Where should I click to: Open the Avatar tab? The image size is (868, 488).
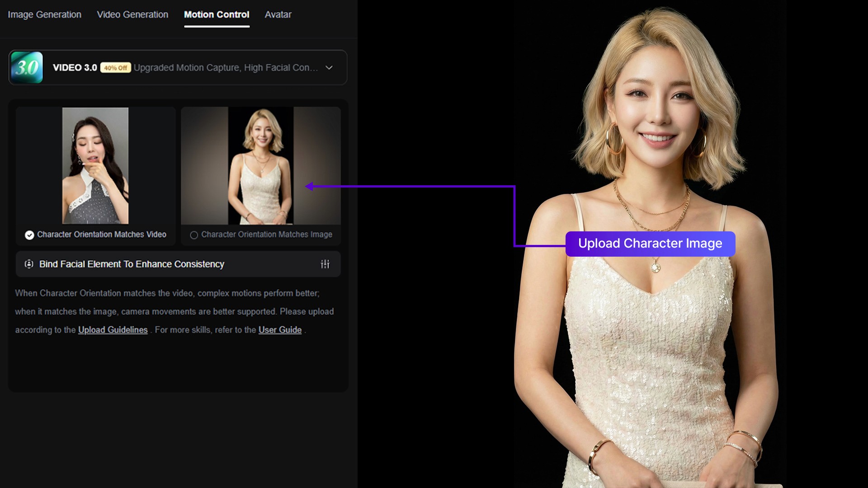tap(278, 14)
